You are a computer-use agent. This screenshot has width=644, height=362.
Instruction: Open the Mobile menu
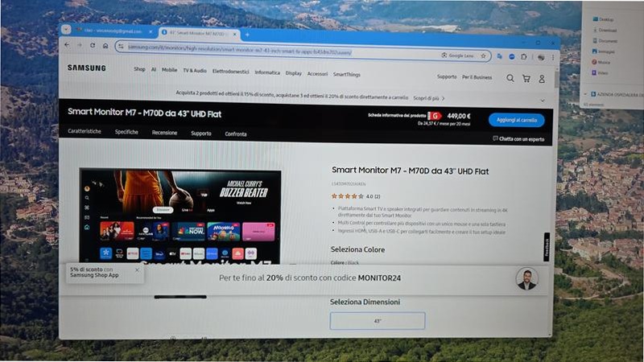169,70
